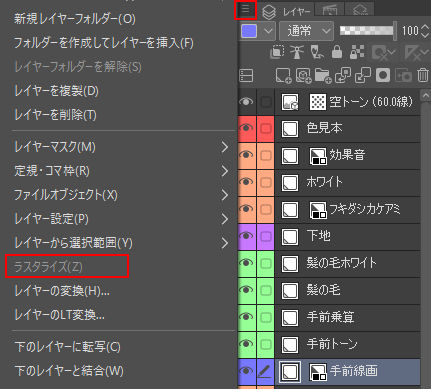Viewport: 431px width, 389px height.
Task: Open the 通常 blend mode dropdown
Action: click(306, 31)
